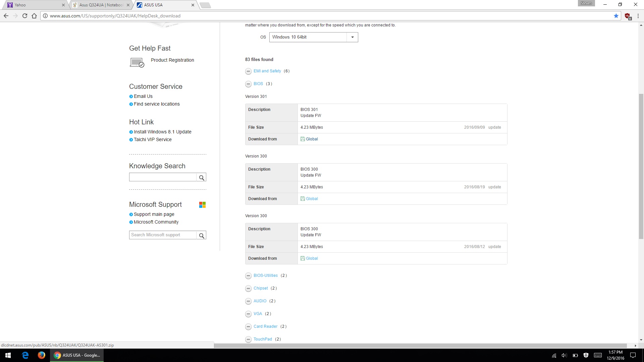Open the OS Windows 10 64bit dropdown
Screen dimensions: 644x362
314,37
